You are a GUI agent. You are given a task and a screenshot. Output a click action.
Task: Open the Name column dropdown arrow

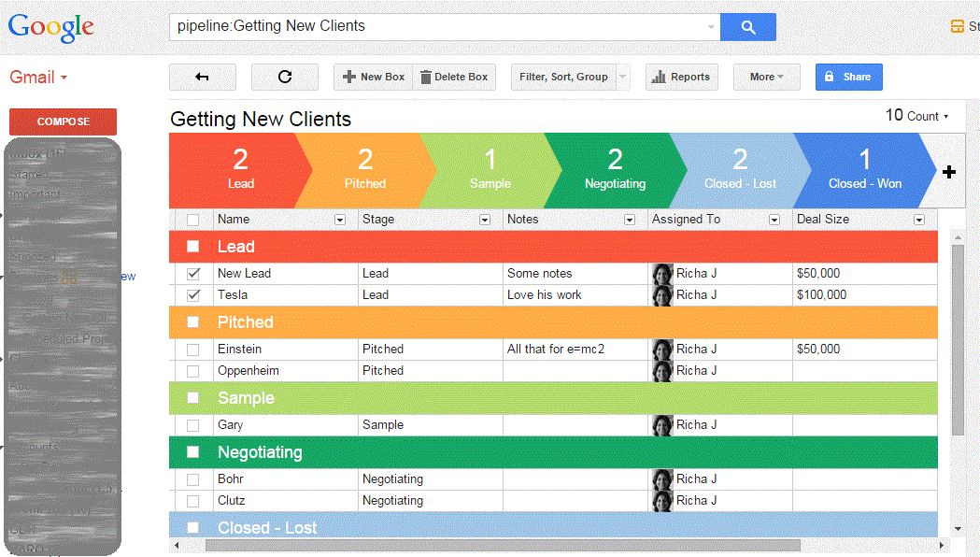pos(340,220)
